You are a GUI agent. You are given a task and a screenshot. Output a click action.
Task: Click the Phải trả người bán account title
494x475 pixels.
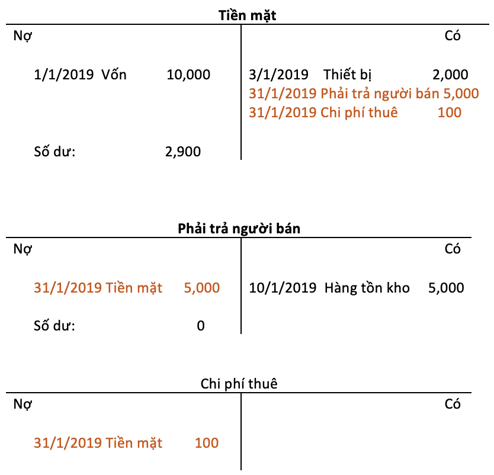pos(239,229)
